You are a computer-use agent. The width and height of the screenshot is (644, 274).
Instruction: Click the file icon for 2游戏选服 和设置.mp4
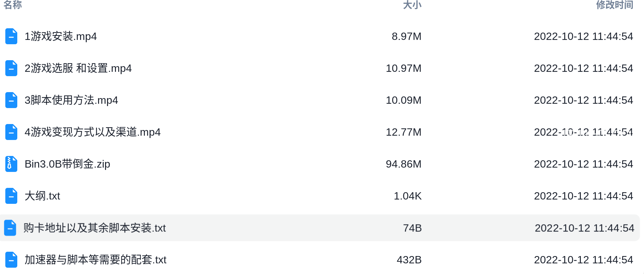(11, 68)
